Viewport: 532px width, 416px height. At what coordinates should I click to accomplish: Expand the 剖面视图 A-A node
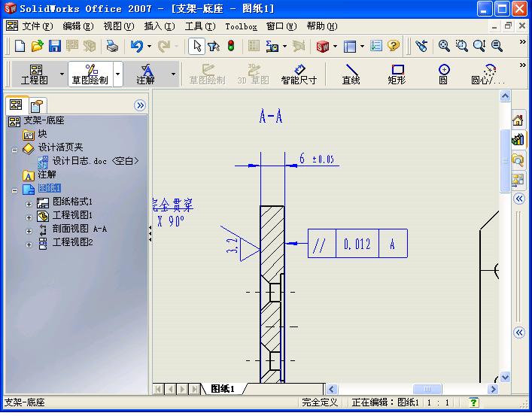click(x=29, y=231)
